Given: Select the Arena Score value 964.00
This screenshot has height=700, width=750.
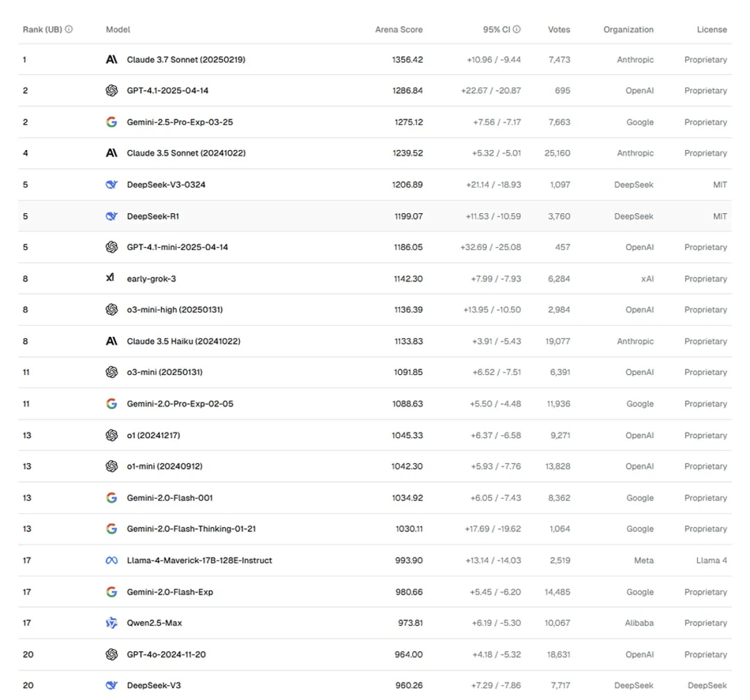Looking at the screenshot, I should tap(409, 654).
